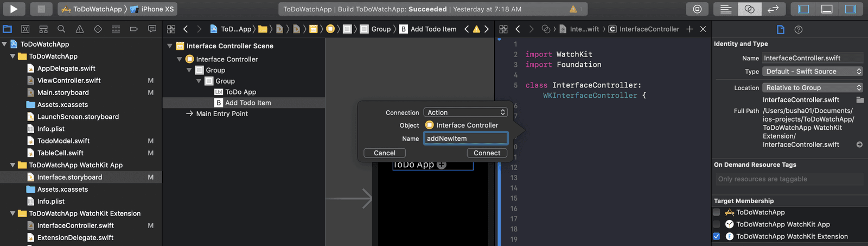The image size is (868, 246).
Task: Select InterfaceController.swift in project navigator
Action: coord(75,225)
